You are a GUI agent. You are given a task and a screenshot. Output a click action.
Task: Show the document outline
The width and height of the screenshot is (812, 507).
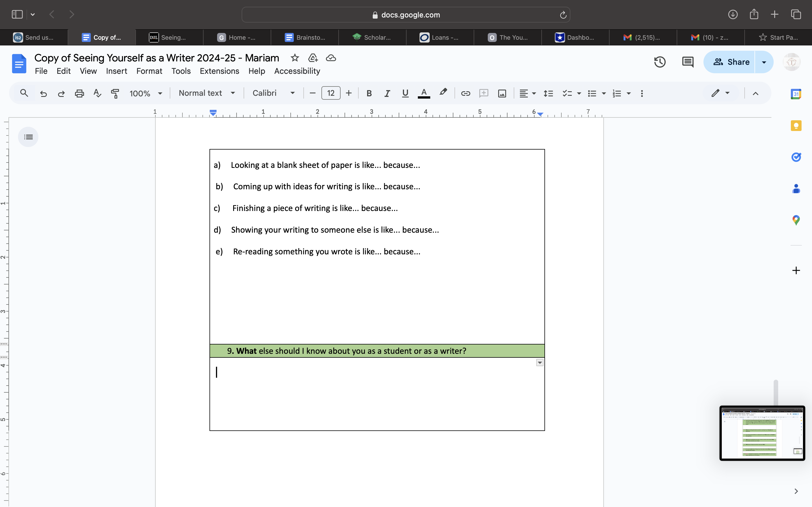(28, 137)
